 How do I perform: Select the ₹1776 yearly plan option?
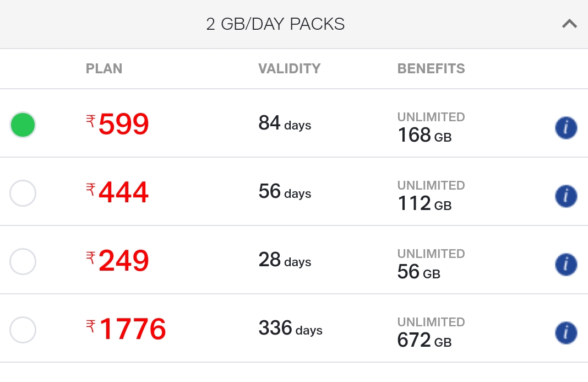coord(23,330)
